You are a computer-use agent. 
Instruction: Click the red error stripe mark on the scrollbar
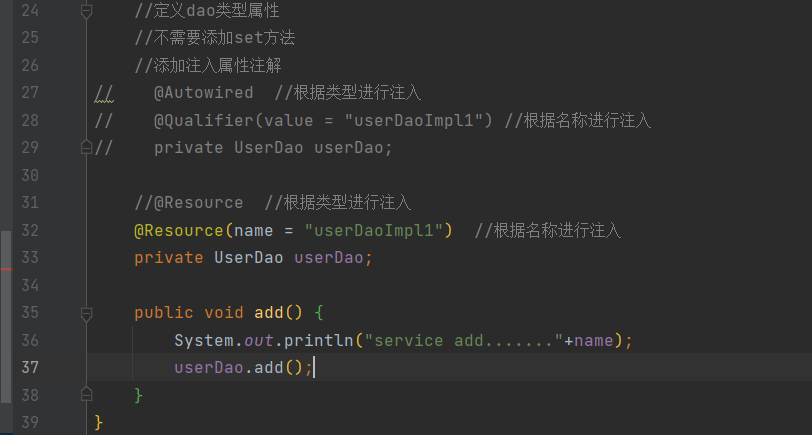tap(6, 269)
